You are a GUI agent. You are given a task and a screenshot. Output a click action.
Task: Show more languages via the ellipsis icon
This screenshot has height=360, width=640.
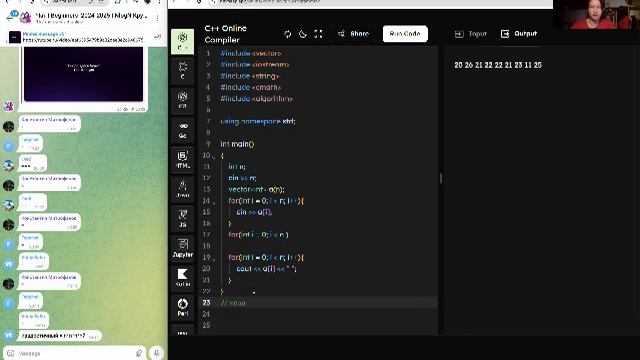point(182,332)
